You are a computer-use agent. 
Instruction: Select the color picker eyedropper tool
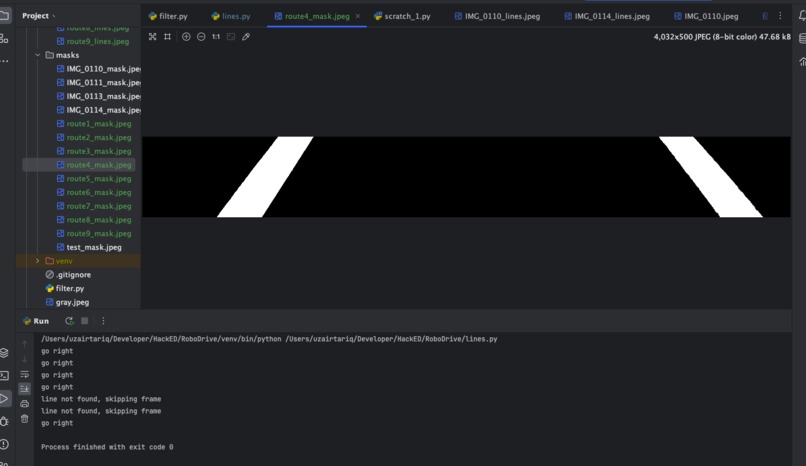(246, 36)
